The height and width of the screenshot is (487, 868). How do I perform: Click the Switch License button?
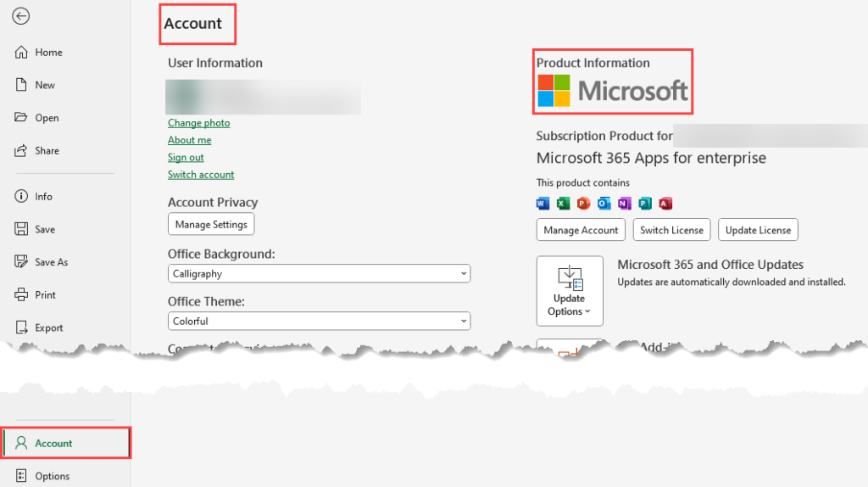(x=671, y=230)
